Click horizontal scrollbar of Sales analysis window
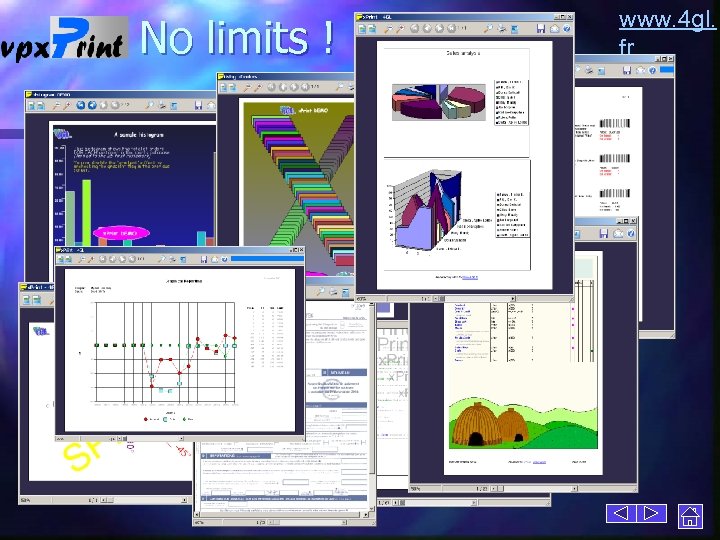The width and height of the screenshot is (720, 540). point(475,298)
